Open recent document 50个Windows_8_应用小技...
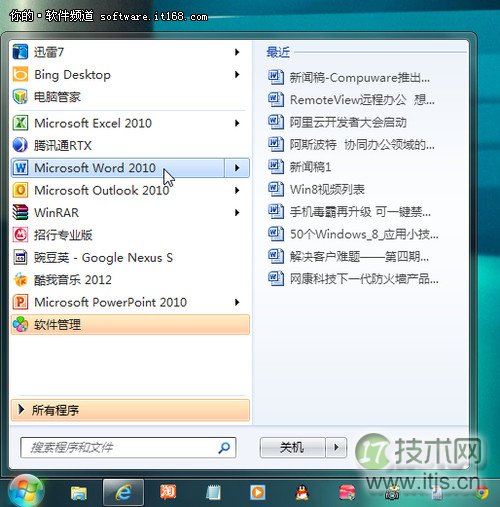500x507 pixels. tap(353, 234)
